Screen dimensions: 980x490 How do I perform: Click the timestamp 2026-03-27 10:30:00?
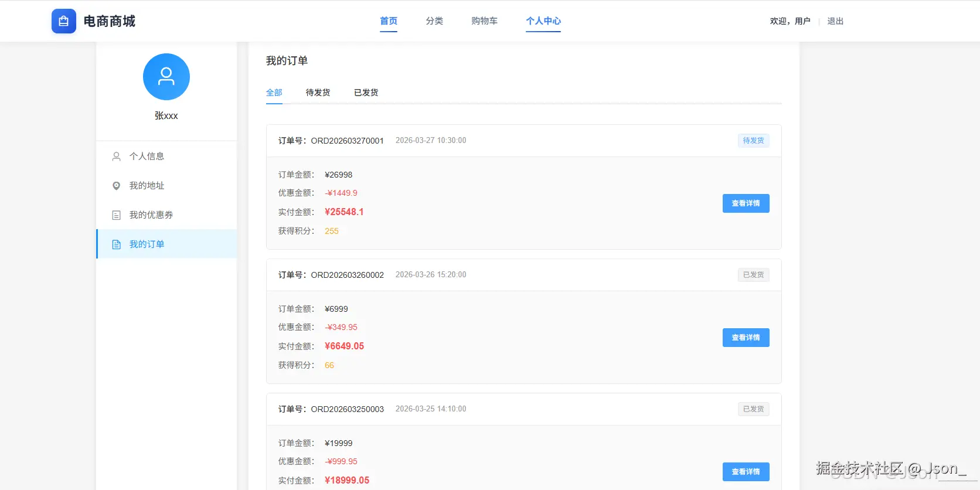coord(431,141)
